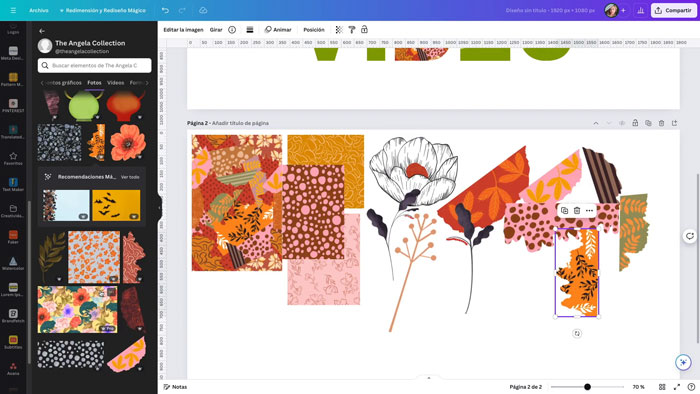Open the Archivo menu

pyautogui.click(x=39, y=10)
